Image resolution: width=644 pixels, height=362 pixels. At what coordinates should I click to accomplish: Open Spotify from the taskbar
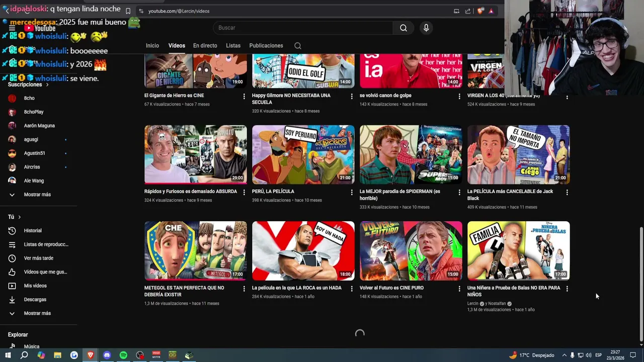click(x=123, y=355)
